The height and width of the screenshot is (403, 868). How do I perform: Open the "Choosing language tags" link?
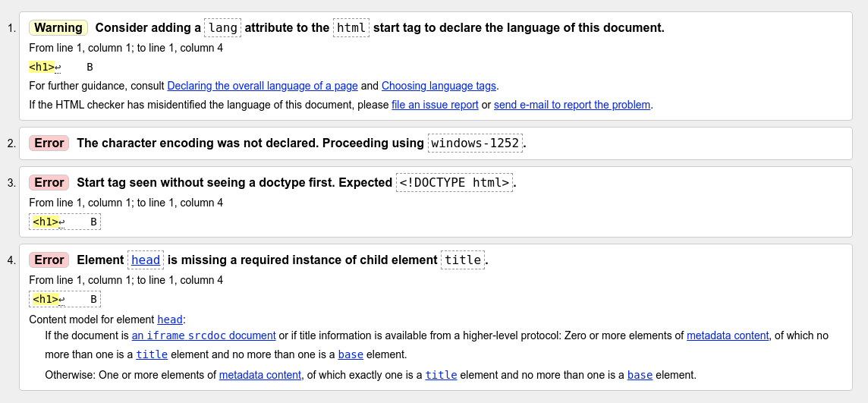(439, 86)
